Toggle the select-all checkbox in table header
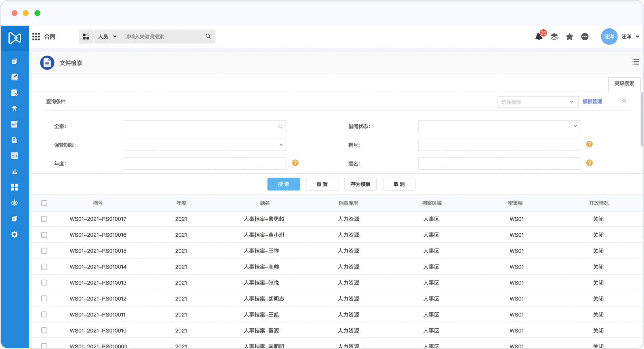 pos(44,203)
